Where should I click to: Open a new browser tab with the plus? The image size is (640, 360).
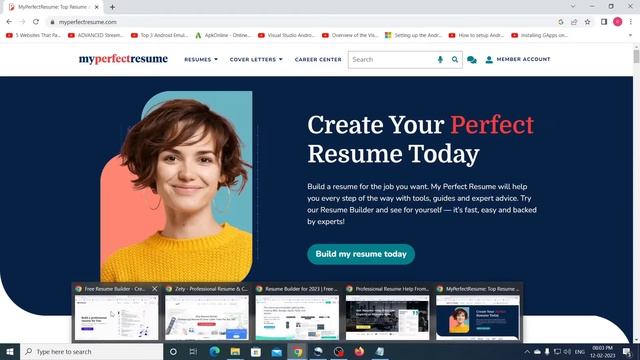(112, 7)
